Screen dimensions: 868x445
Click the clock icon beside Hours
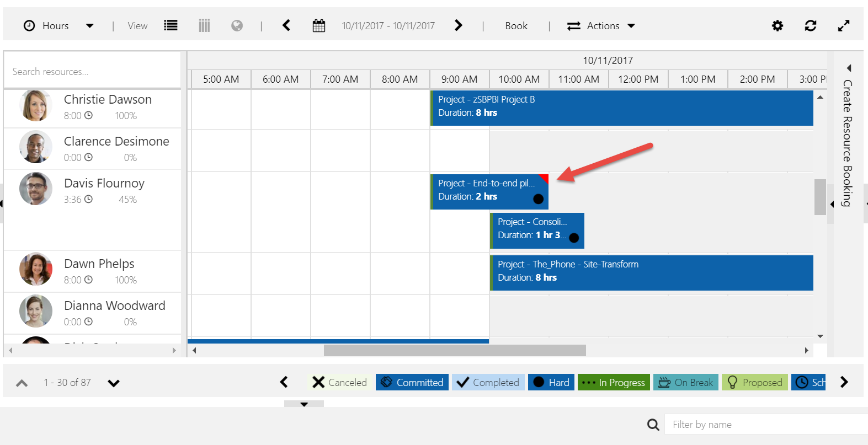[29, 25]
